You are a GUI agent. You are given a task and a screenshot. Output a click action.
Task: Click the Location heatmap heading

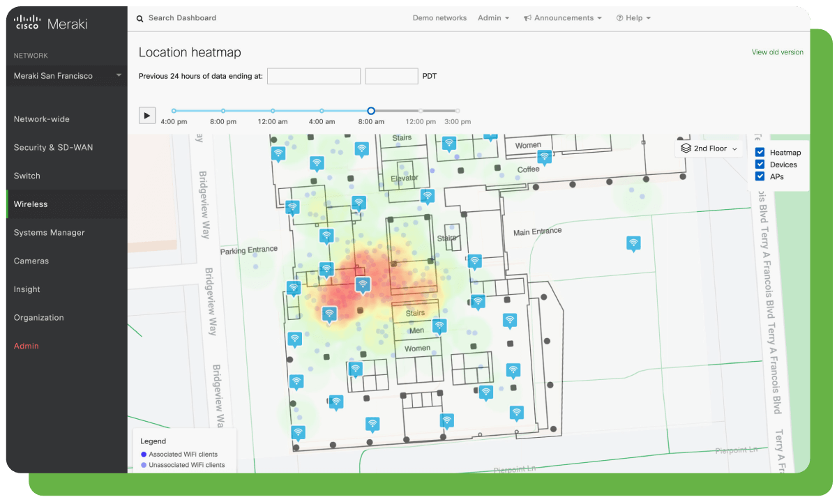pos(190,52)
